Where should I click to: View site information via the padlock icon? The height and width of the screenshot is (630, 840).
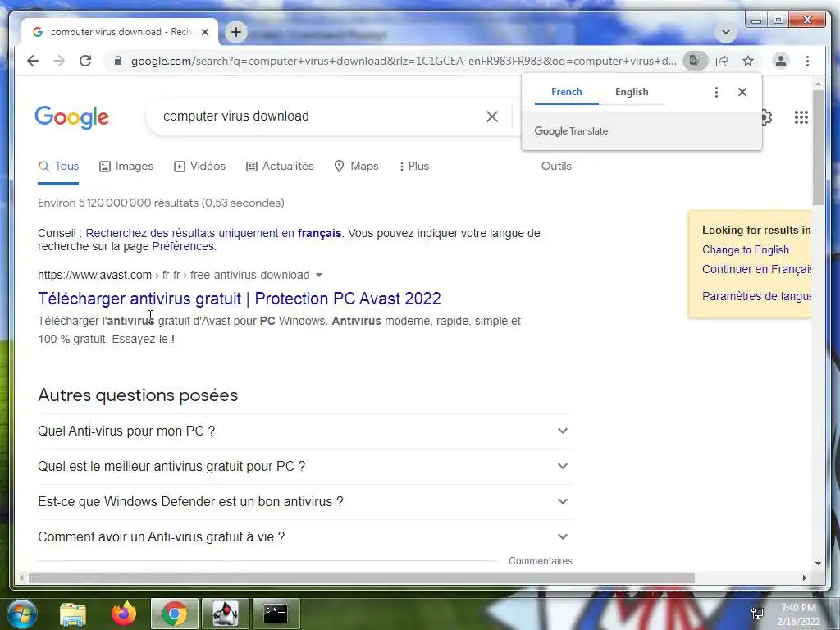[x=118, y=61]
